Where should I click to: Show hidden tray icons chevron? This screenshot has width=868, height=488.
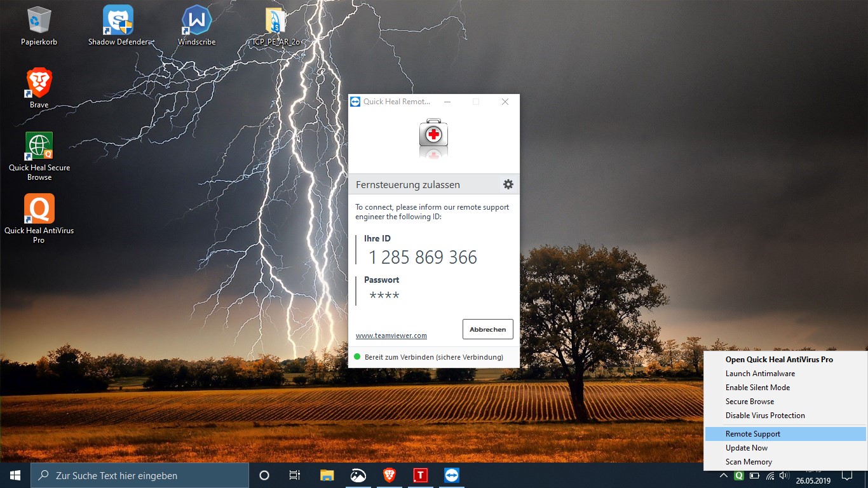(723, 475)
